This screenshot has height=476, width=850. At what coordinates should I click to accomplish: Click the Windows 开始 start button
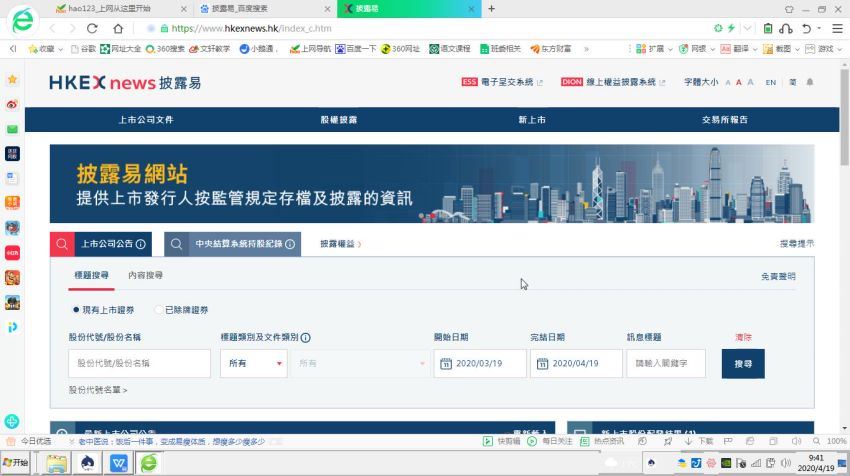point(15,462)
